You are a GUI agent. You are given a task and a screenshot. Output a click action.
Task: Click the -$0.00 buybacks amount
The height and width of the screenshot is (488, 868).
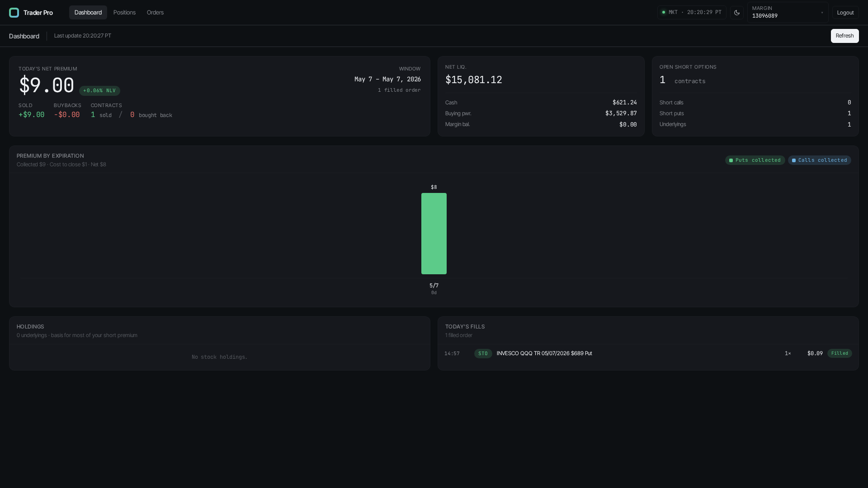[x=66, y=115]
